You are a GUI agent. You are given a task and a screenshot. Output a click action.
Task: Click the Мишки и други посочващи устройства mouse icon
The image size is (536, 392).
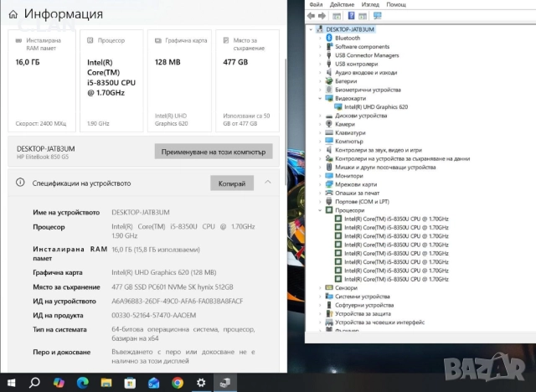tap(329, 168)
